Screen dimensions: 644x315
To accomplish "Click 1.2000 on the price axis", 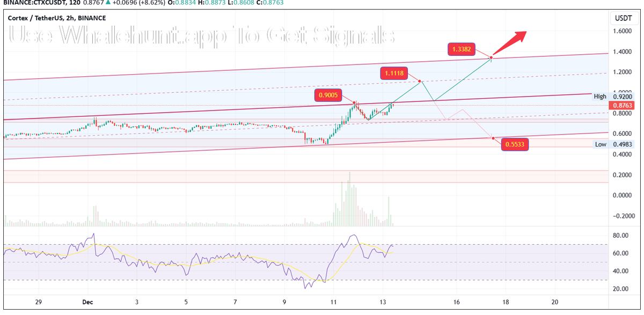I will coord(623,72).
